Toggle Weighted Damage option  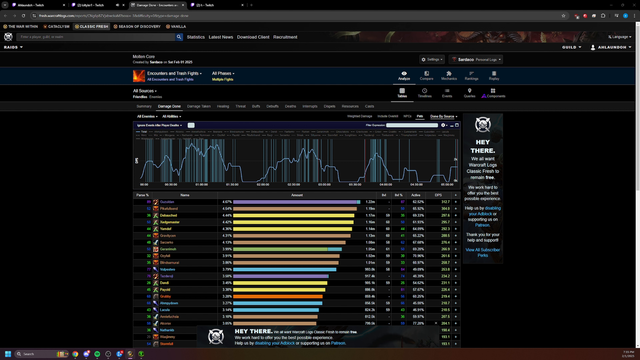[x=360, y=116]
